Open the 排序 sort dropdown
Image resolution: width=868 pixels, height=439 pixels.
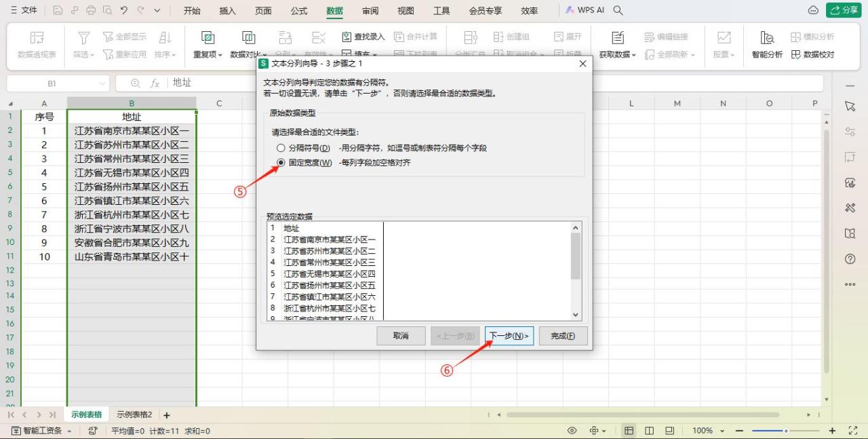pos(165,45)
